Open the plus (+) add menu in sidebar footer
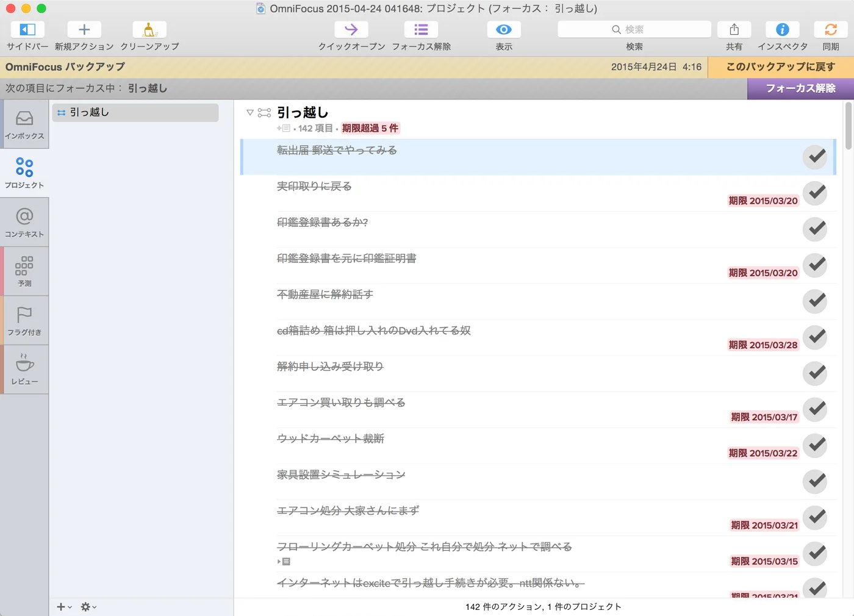This screenshot has width=854, height=616. point(63,607)
